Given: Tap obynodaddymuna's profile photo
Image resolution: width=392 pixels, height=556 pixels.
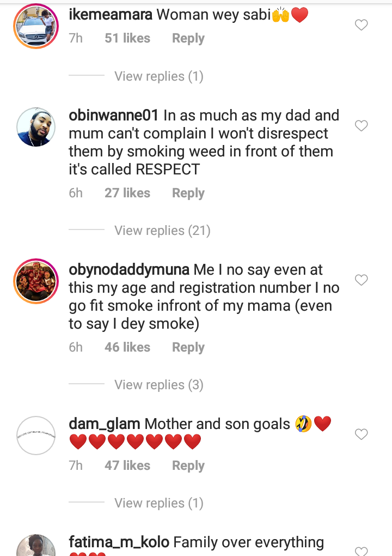Looking at the screenshot, I should point(36,281).
